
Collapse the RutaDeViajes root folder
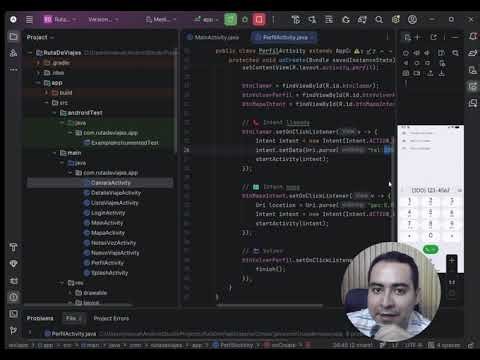pos(30,53)
